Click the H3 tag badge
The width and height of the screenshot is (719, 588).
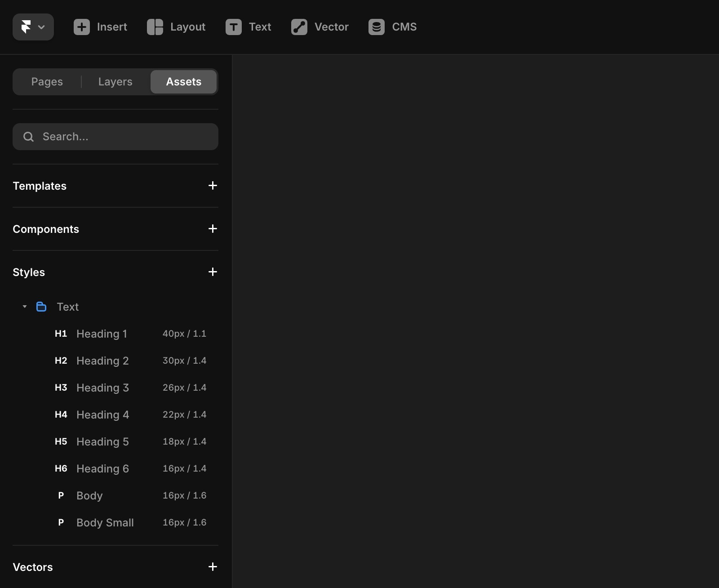[61, 388]
